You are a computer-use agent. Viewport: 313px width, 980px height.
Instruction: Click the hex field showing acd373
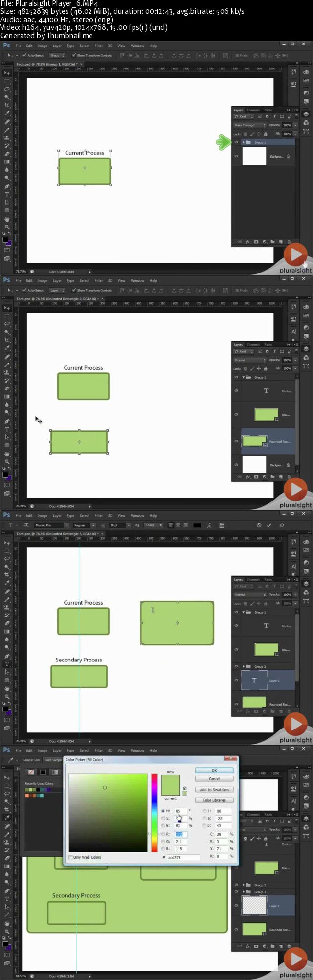(183, 857)
